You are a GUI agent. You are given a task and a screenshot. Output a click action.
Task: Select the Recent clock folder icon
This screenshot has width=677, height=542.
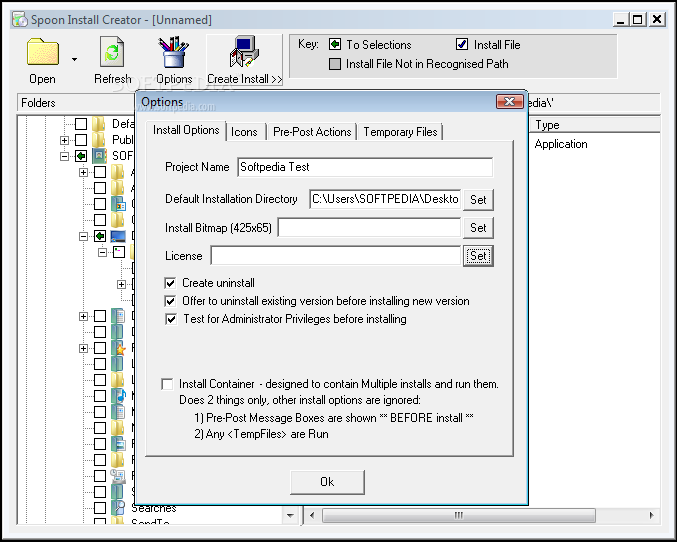tap(118, 475)
